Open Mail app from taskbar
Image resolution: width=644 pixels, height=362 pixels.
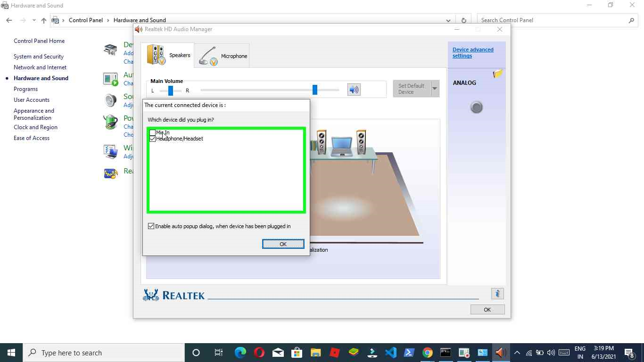click(278, 353)
